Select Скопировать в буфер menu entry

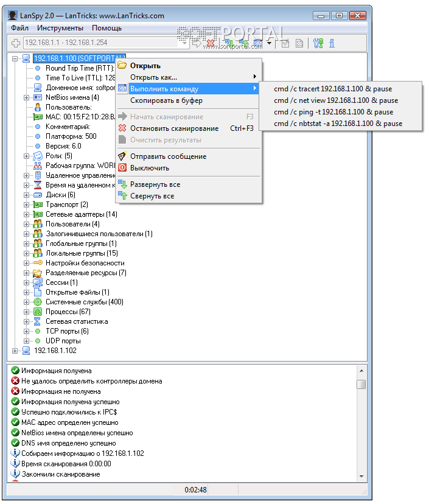pos(189,100)
